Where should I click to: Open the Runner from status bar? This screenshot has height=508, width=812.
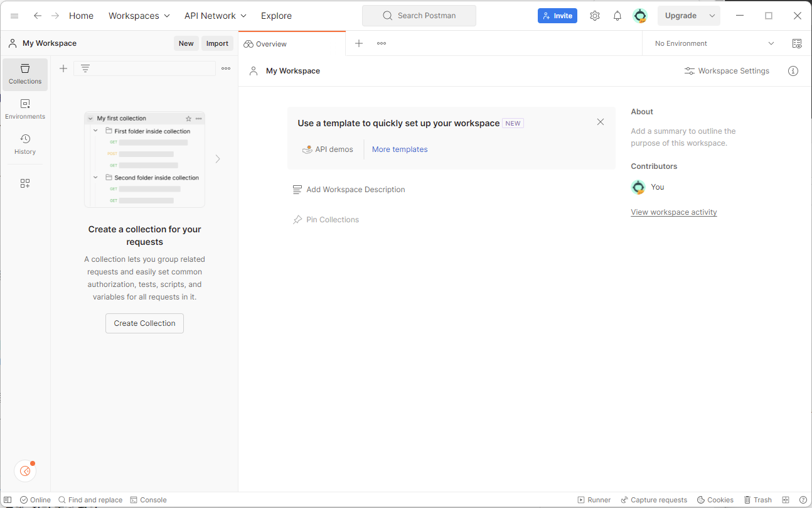(x=594, y=500)
